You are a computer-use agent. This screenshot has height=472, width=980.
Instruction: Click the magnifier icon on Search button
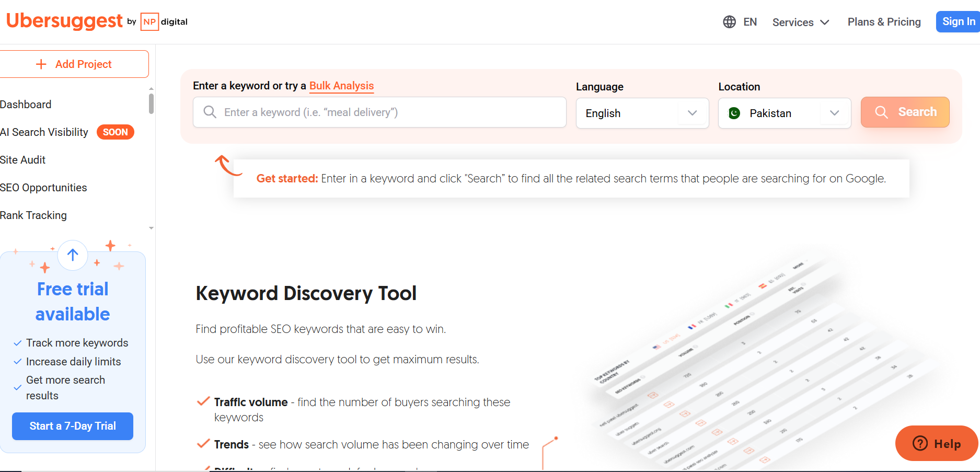881,112
